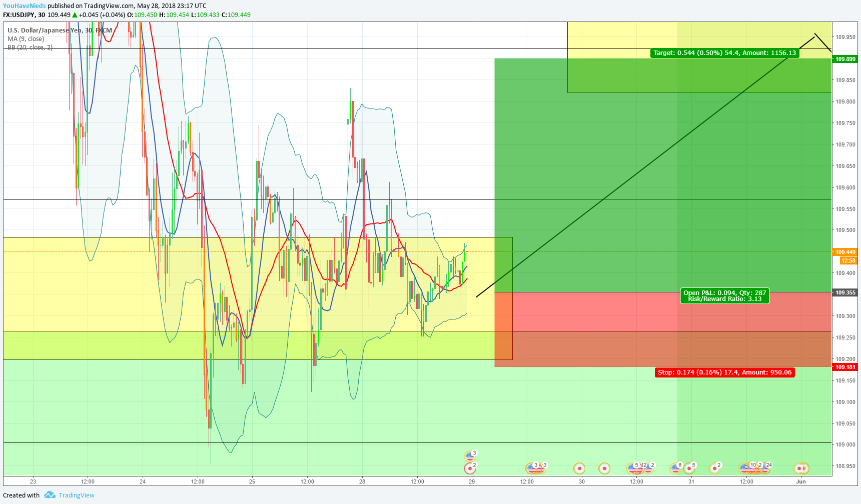861x504 pixels.
Task: Click the 109.181 red stop price tag
Action: (845, 367)
